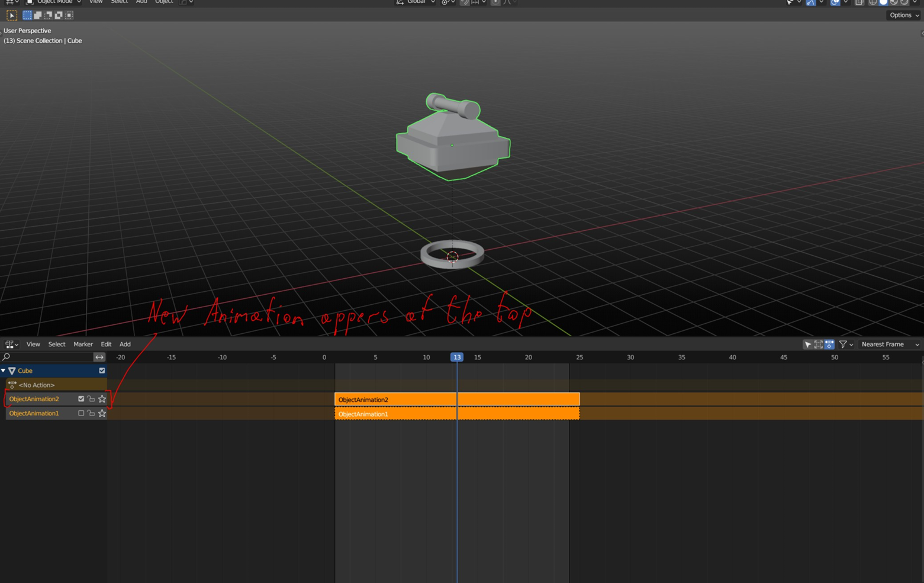Toggle the search filter swap arrows icon

click(x=99, y=357)
